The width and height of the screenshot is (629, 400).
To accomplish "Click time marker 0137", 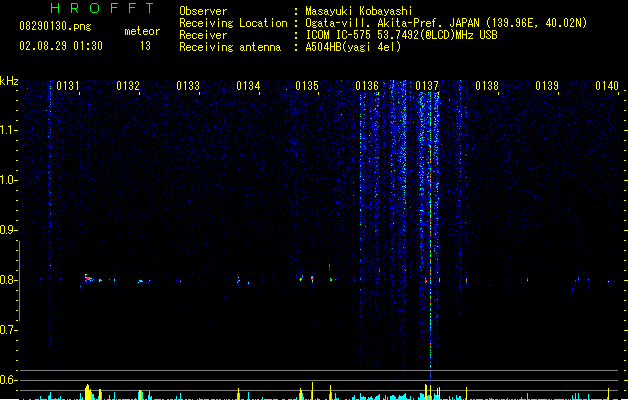I will pyautogui.click(x=427, y=86).
